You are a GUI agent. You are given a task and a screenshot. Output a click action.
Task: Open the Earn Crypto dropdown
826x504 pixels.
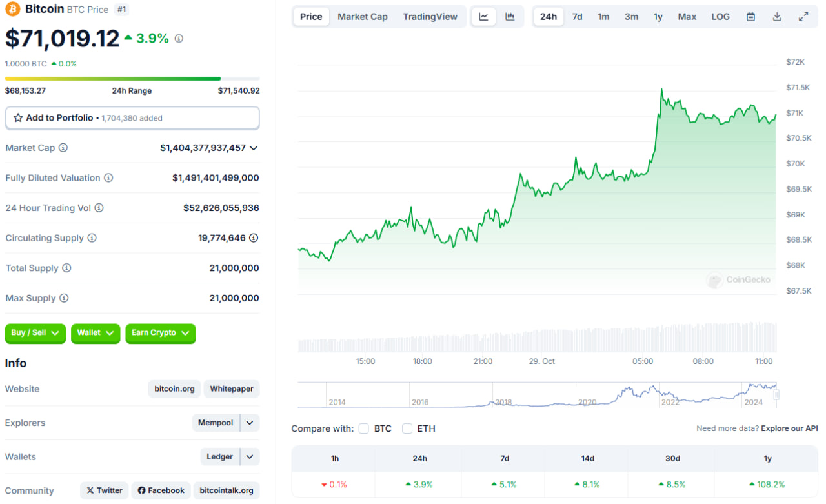[161, 333]
